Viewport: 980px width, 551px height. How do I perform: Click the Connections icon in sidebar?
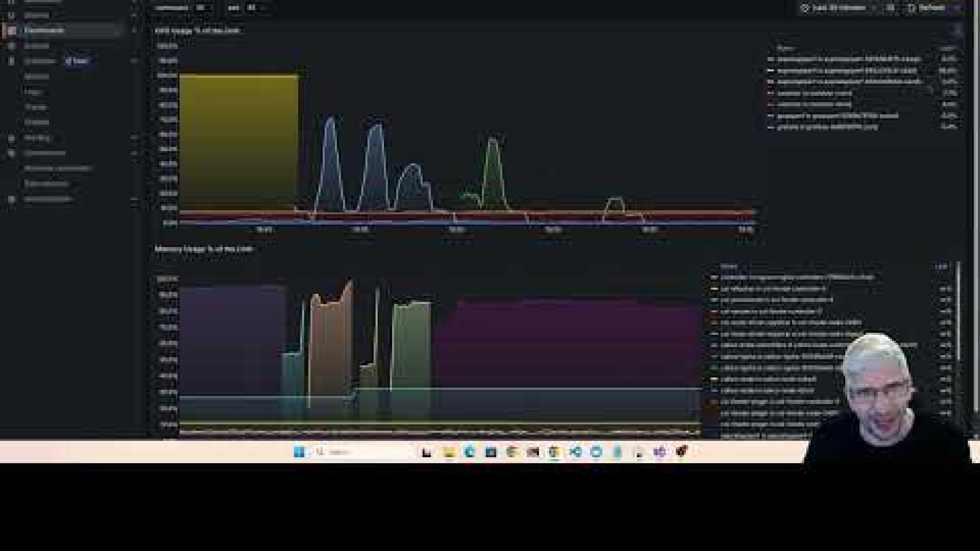(x=12, y=153)
